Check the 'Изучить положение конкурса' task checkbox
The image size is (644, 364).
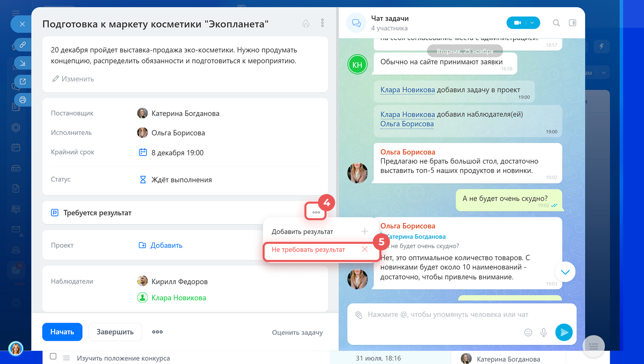coord(53,356)
